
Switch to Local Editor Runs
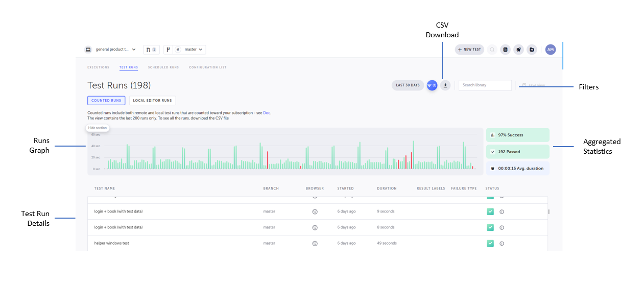152,101
